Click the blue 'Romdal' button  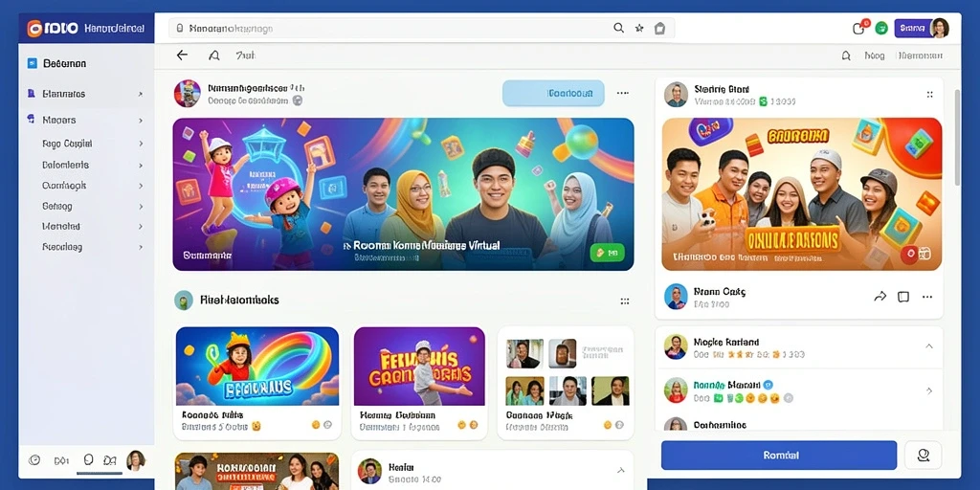click(x=779, y=455)
